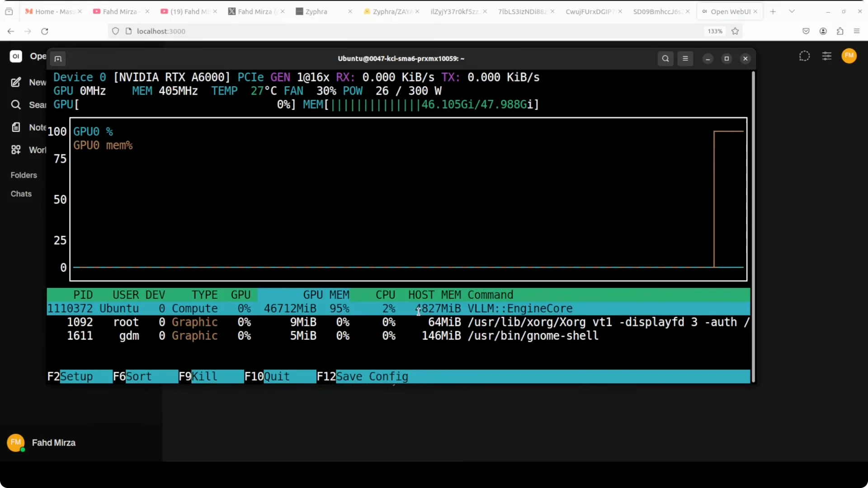The image size is (868, 488).
Task: Click the HOST MEM column header
Action: pos(434,295)
